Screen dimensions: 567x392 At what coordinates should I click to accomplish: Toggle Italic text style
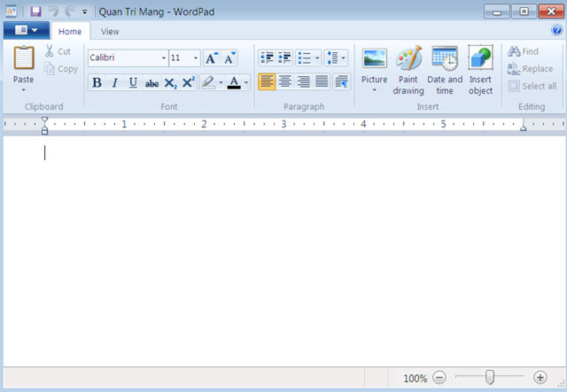[x=114, y=83]
